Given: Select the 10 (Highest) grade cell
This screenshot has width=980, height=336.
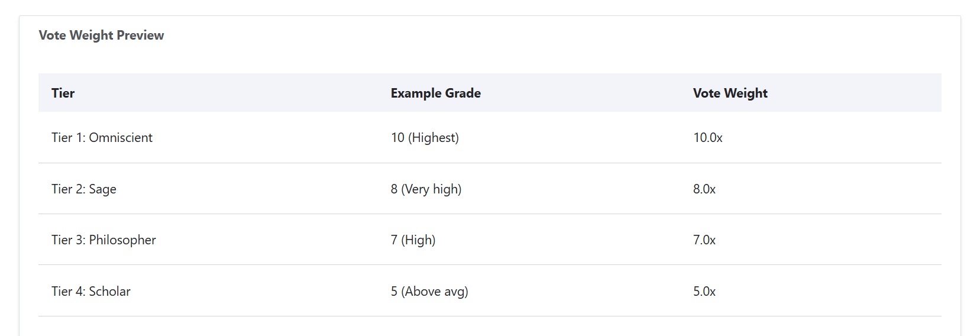Looking at the screenshot, I should point(425,138).
